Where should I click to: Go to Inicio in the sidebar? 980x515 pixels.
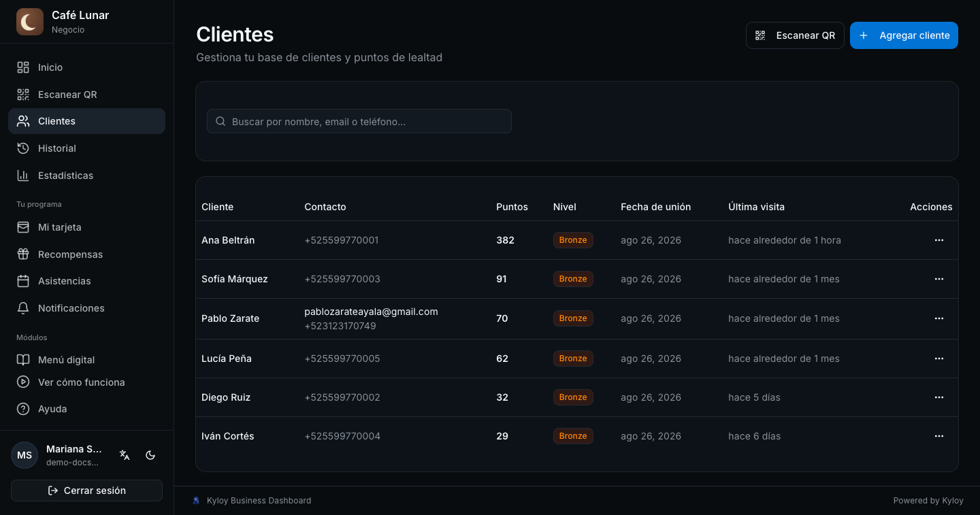(x=86, y=67)
